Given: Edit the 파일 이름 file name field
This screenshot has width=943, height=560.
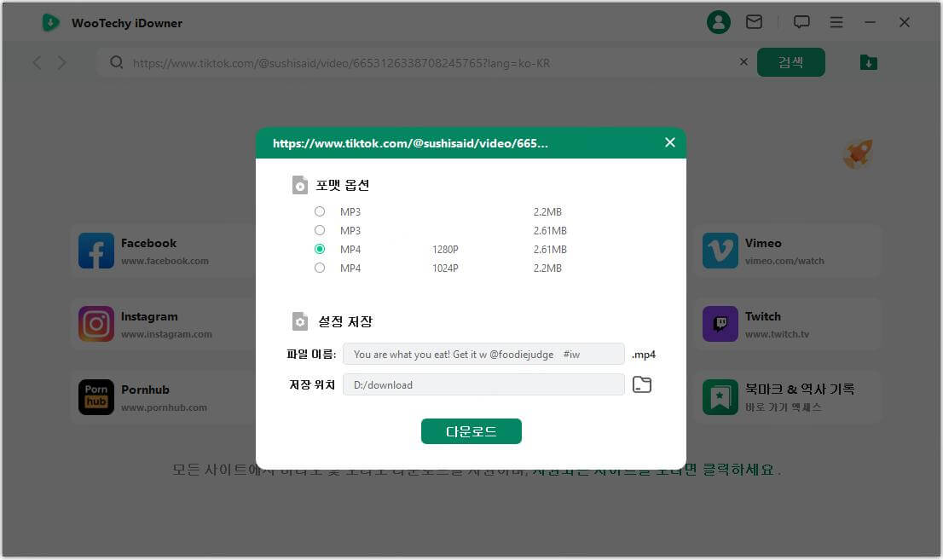Looking at the screenshot, I should [483, 355].
